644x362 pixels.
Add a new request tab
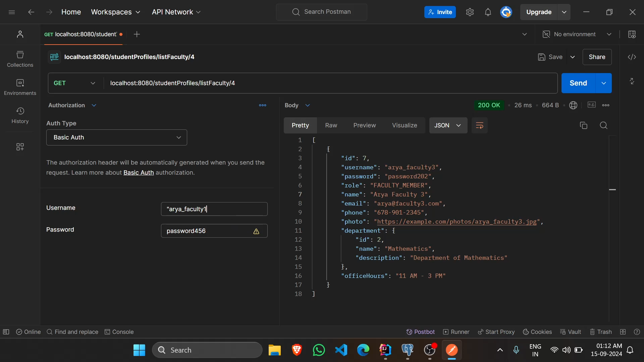pos(137,34)
